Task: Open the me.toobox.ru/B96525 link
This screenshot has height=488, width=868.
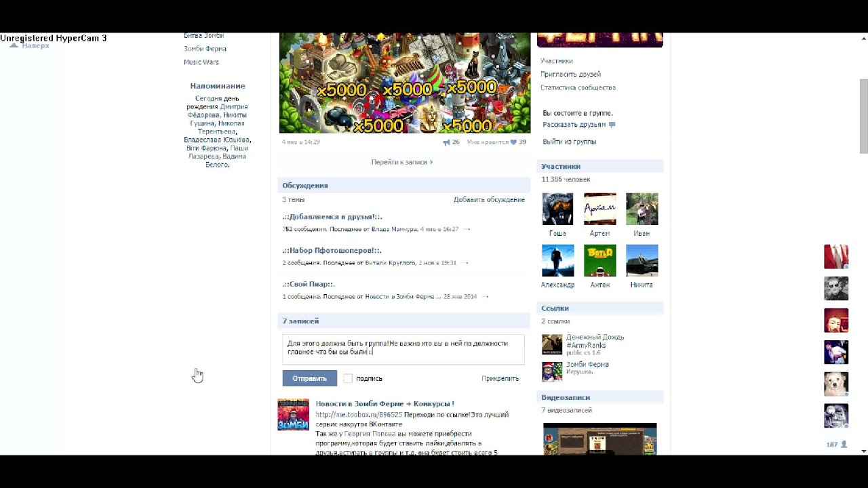Action: pos(359,414)
